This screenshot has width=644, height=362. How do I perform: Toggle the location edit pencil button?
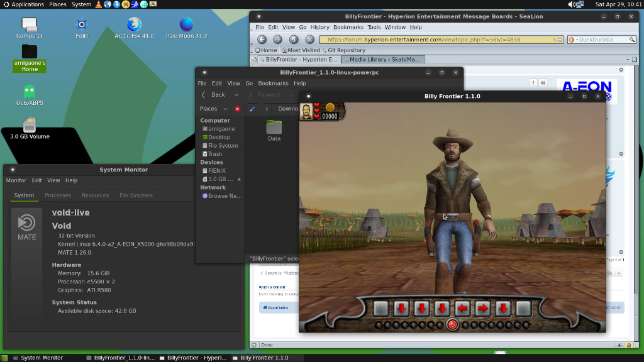(252, 109)
